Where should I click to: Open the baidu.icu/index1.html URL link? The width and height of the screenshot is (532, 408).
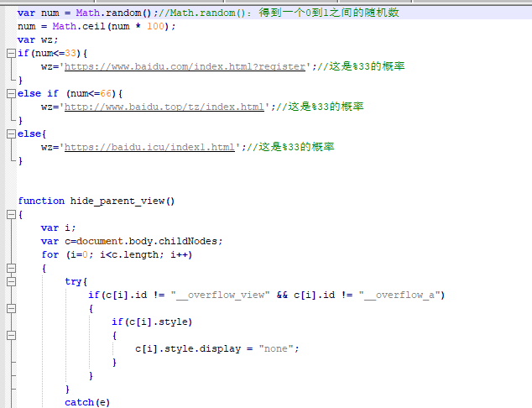tap(149, 147)
